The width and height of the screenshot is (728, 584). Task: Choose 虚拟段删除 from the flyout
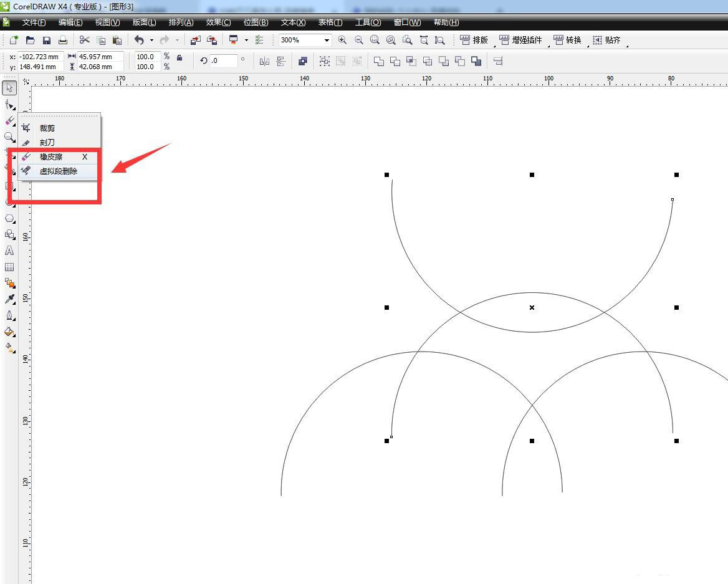[58, 171]
